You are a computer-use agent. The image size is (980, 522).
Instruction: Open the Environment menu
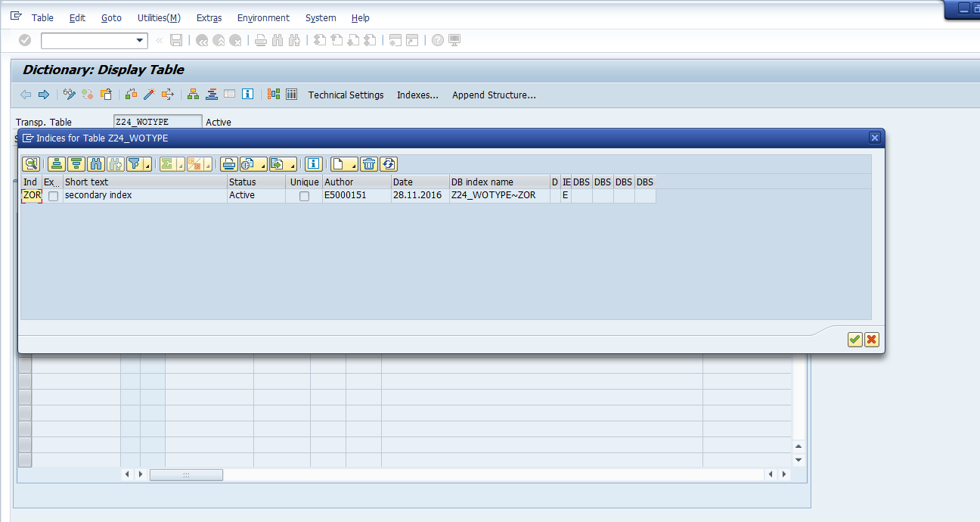tap(263, 17)
